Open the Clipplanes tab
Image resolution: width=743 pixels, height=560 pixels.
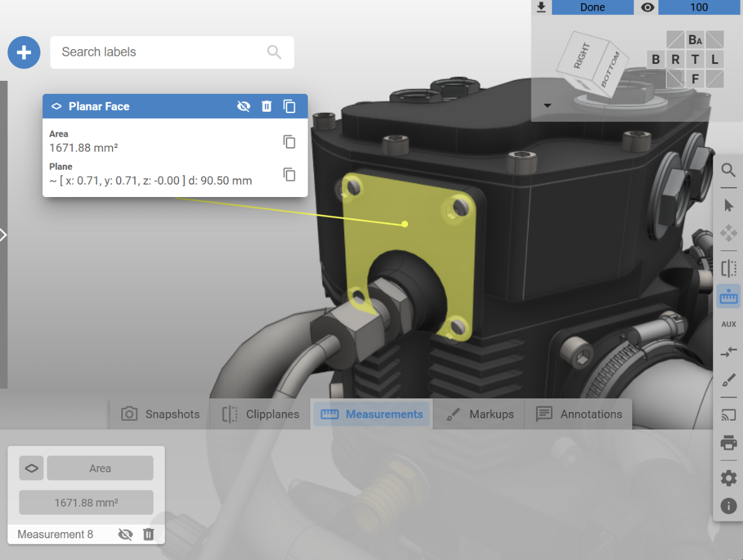point(261,414)
